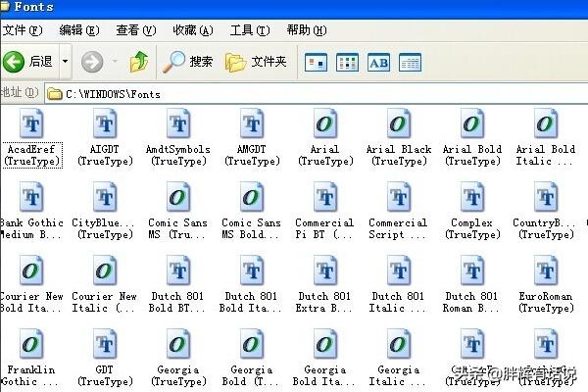The width and height of the screenshot is (588, 392).
Task: Open the Forward history dropdown arrow
Action: (115, 61)
